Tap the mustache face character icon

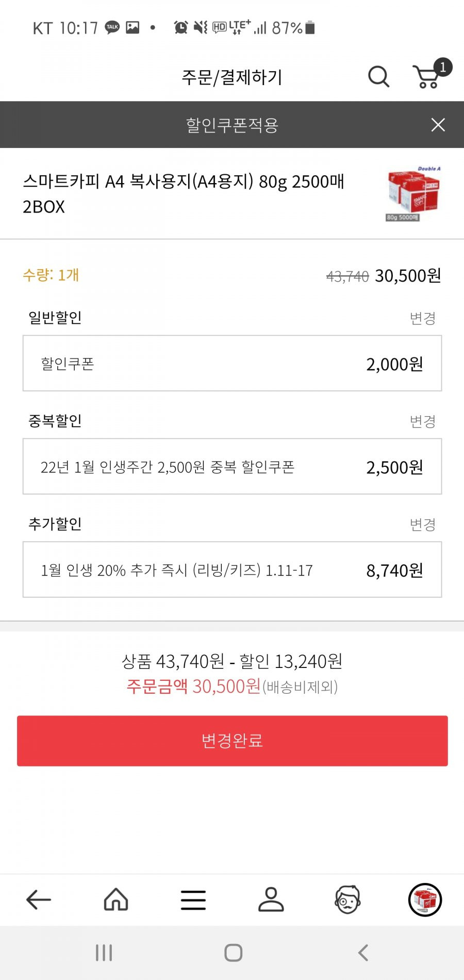[348, 900]
